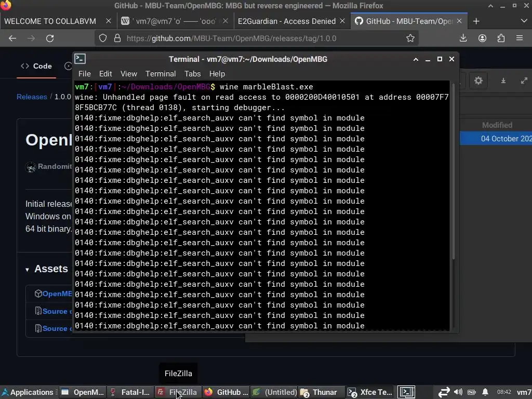Open the terminal File menu
Screen dimensions: 532x399
tap(85, 74)
